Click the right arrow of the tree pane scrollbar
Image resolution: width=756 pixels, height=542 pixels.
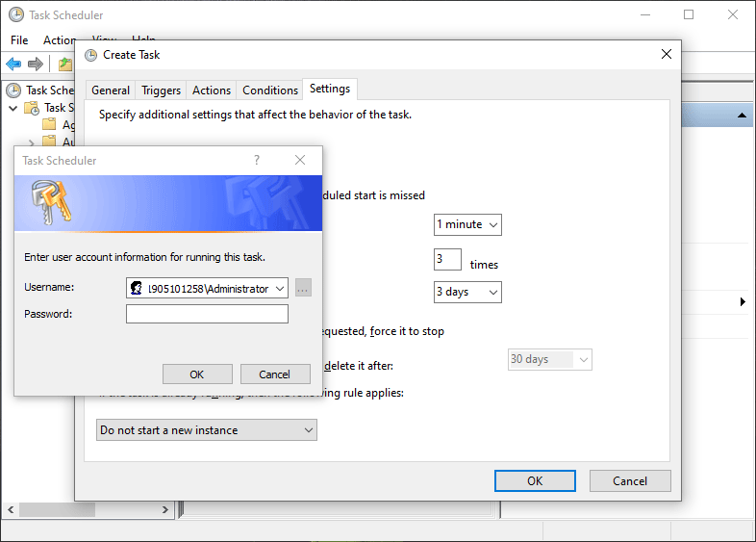pyautogui.click(x=165, y=509)
